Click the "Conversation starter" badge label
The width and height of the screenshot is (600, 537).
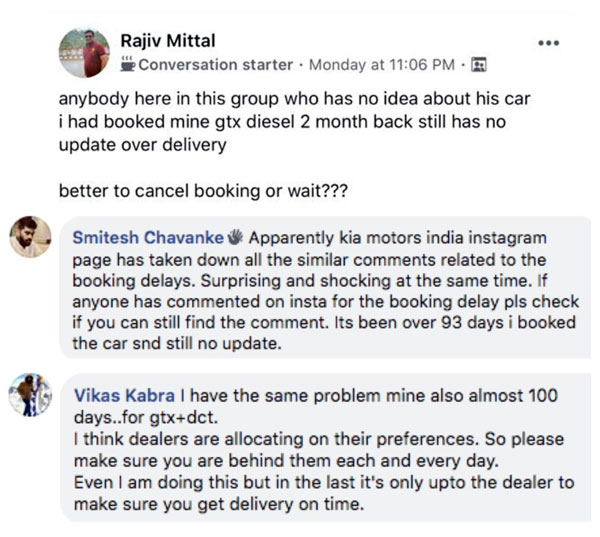point(214,65)
